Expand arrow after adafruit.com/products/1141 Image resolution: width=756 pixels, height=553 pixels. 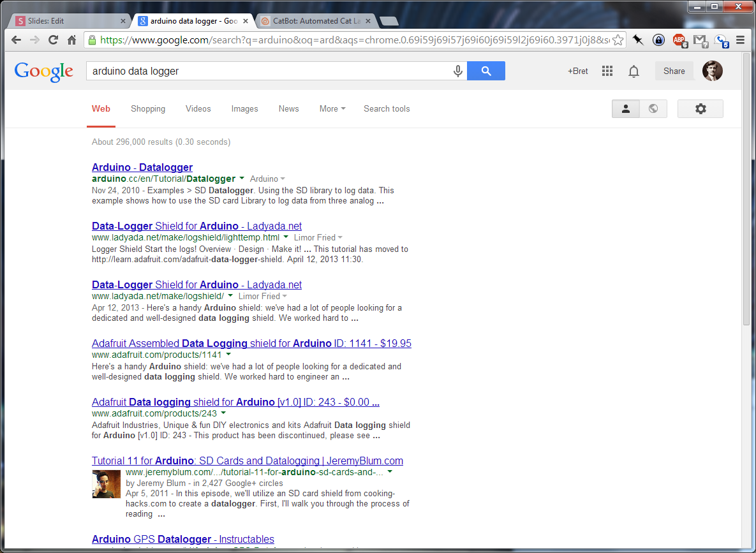228,355
